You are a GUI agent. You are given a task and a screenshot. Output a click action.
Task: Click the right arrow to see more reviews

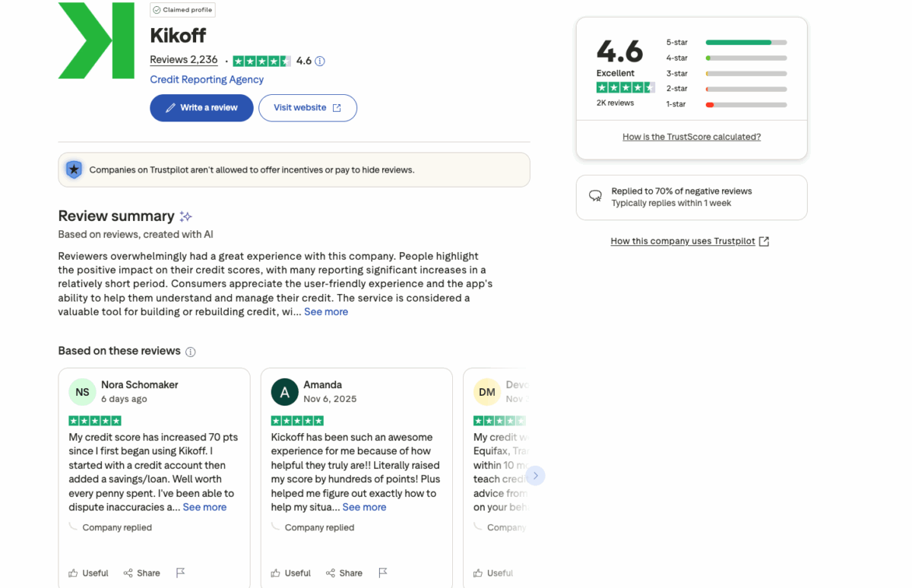click(535, 475)
